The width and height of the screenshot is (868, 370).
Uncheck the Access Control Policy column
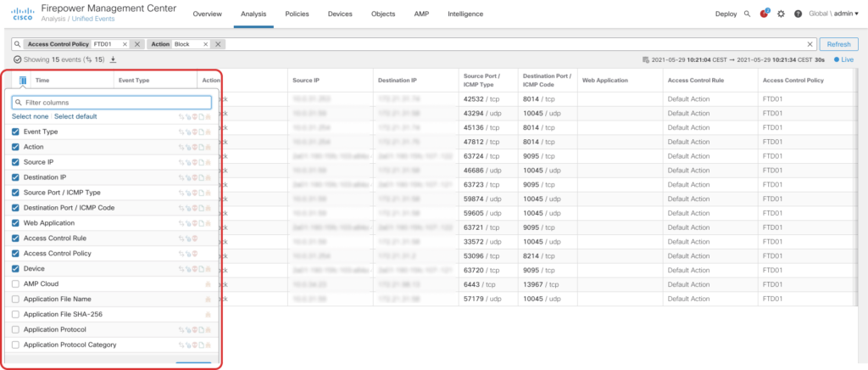(x=15, y=253)
